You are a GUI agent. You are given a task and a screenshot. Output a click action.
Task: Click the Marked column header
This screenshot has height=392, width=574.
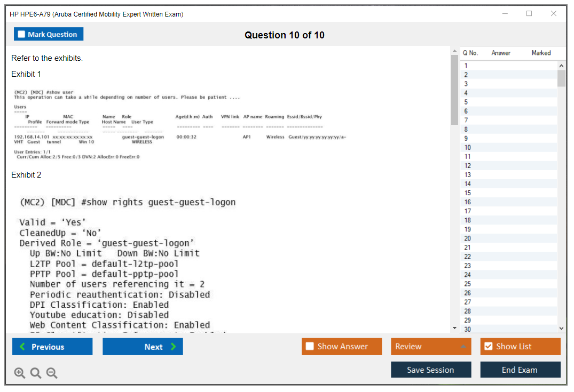point(540,53)
